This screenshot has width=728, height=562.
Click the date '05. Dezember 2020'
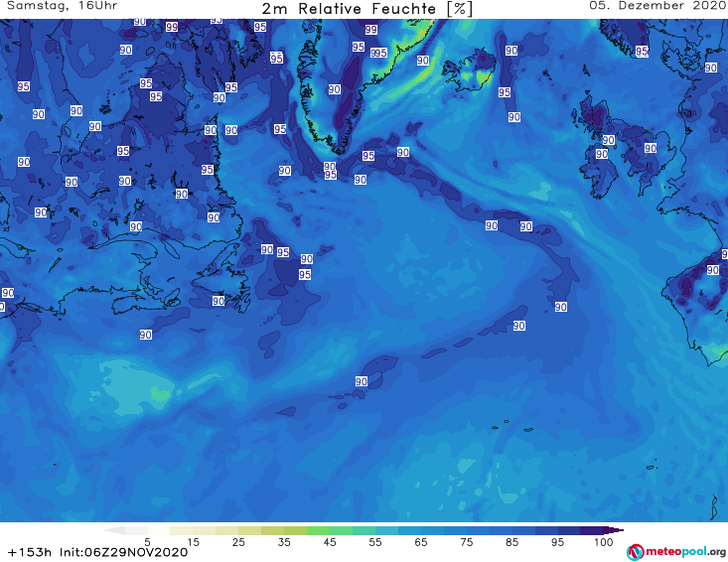(657, 6)
